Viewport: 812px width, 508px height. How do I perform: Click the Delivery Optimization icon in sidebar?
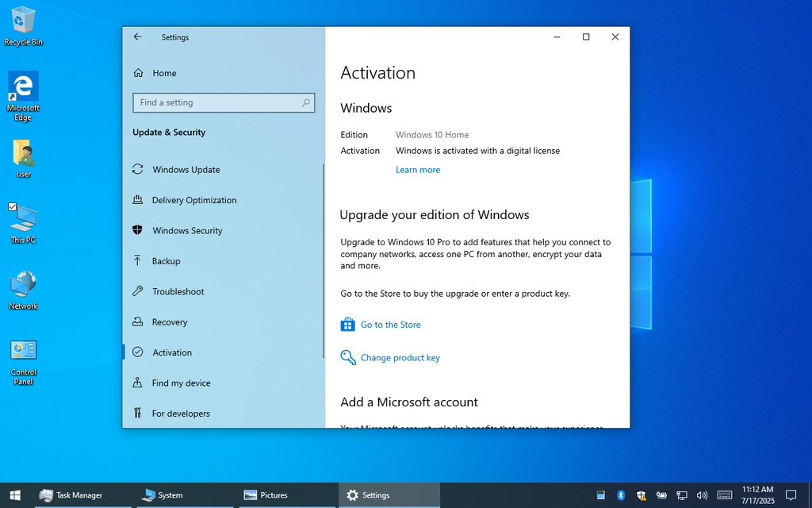click(x=137, y=200)
